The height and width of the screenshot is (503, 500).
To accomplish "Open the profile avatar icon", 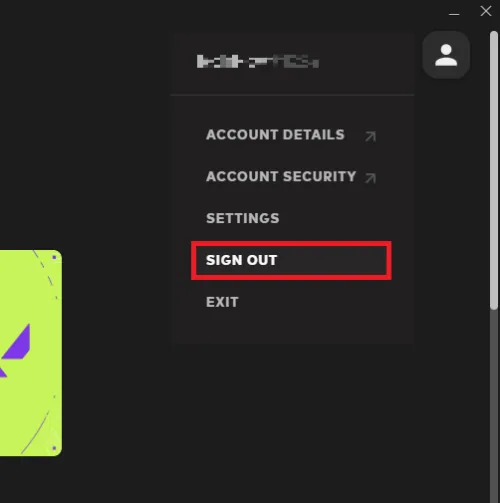I will (x=446, y=55).
